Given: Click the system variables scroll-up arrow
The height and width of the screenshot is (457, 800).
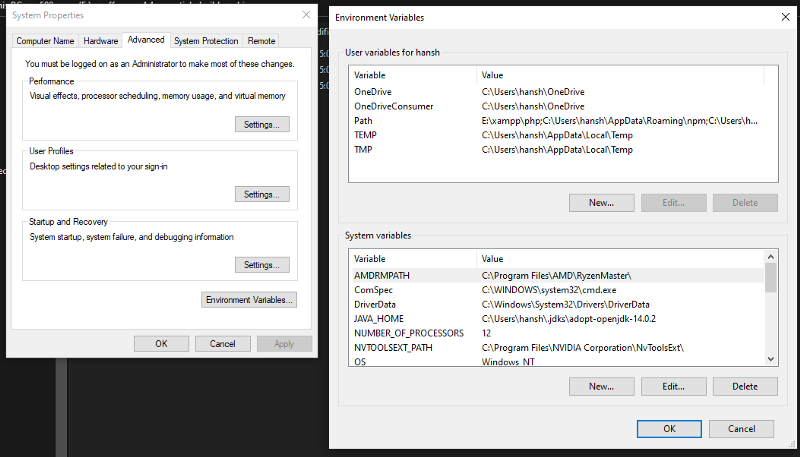Looking at the screenshot, I should tap(770, 258).
